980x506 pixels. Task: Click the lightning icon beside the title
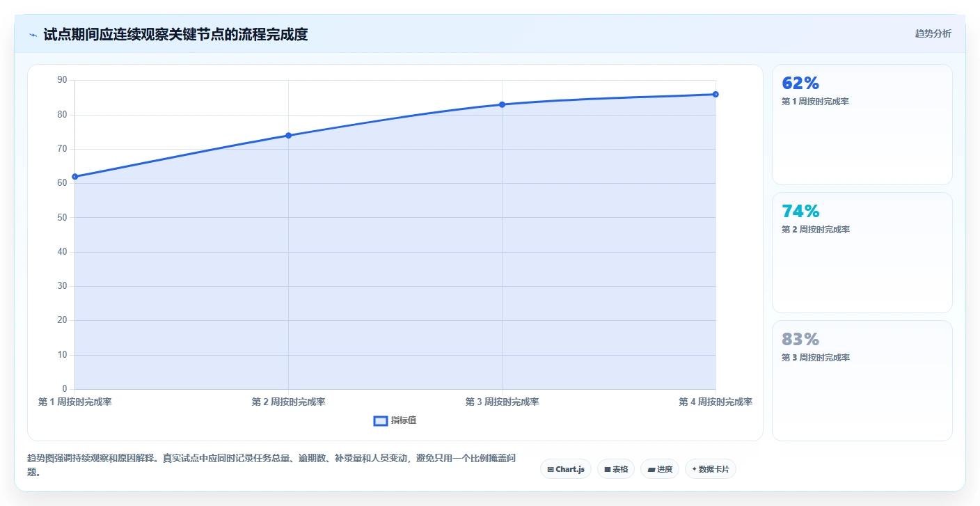33,34
